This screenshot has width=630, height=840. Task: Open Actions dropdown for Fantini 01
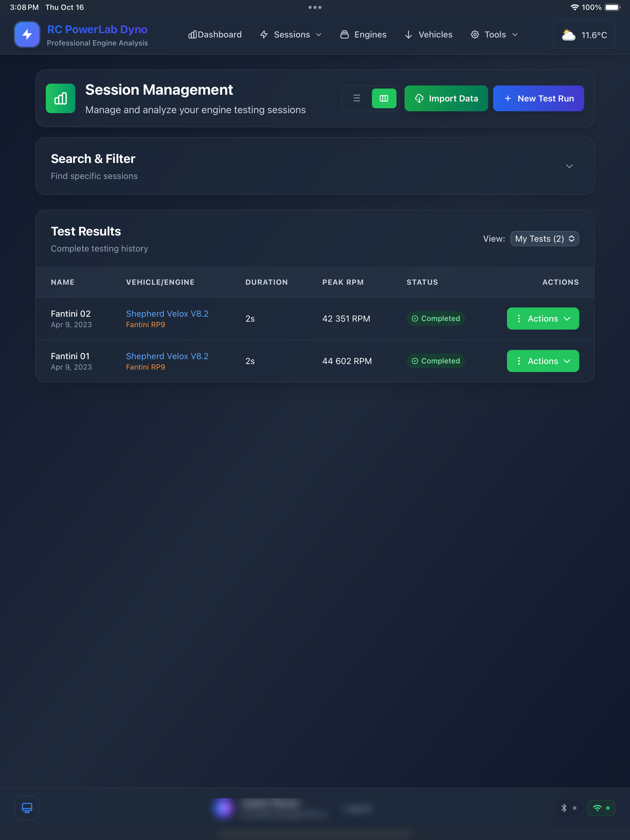tap(543, 361)
